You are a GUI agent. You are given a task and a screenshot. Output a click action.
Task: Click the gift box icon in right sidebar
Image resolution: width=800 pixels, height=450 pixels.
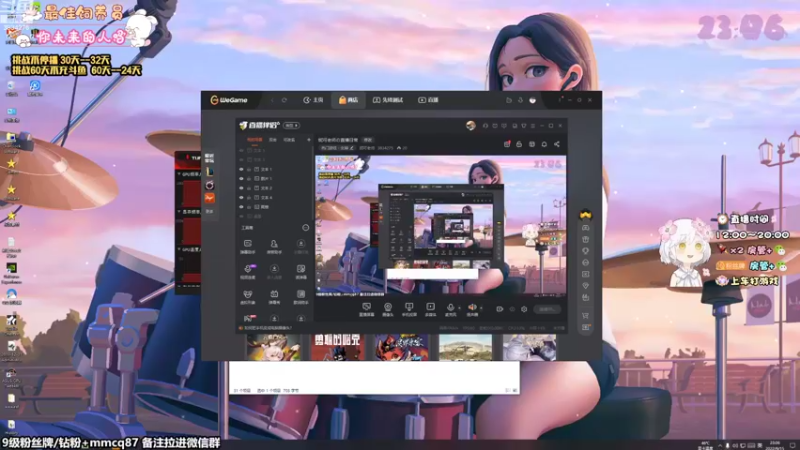[586, 239]
